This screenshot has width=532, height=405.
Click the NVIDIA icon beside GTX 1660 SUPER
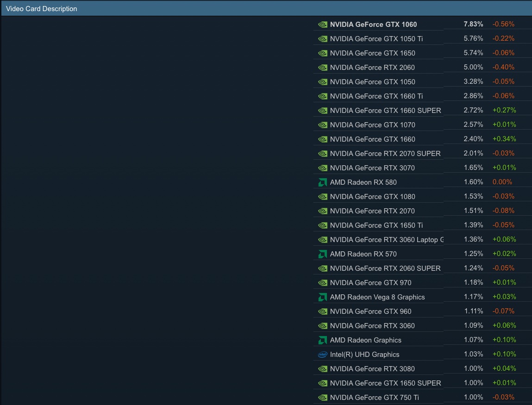click(x=323, y=110)
